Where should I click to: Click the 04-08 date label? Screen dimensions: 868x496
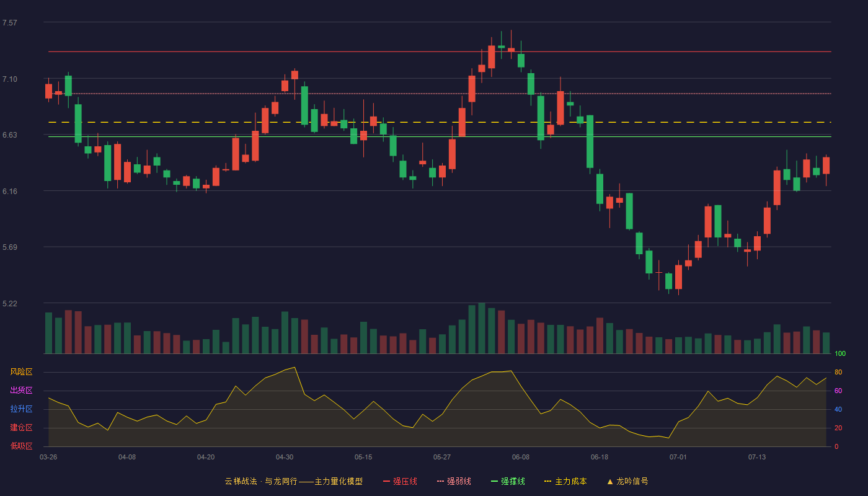[x=127, y=457]
